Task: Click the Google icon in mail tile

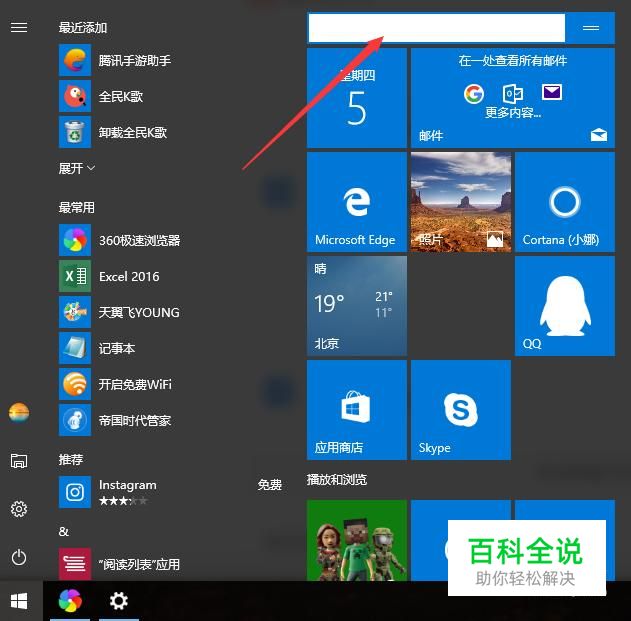Action: [474, 94]
